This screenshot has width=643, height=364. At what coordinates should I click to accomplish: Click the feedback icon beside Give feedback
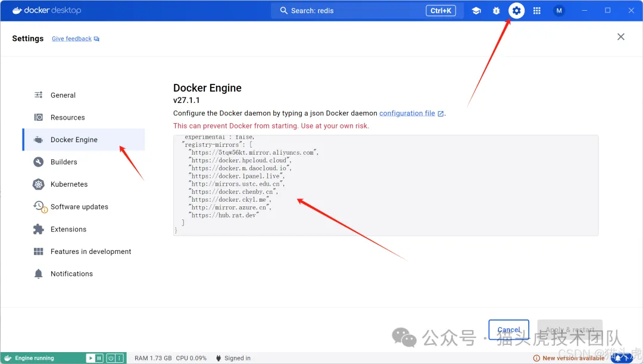[x=96, y=39]
